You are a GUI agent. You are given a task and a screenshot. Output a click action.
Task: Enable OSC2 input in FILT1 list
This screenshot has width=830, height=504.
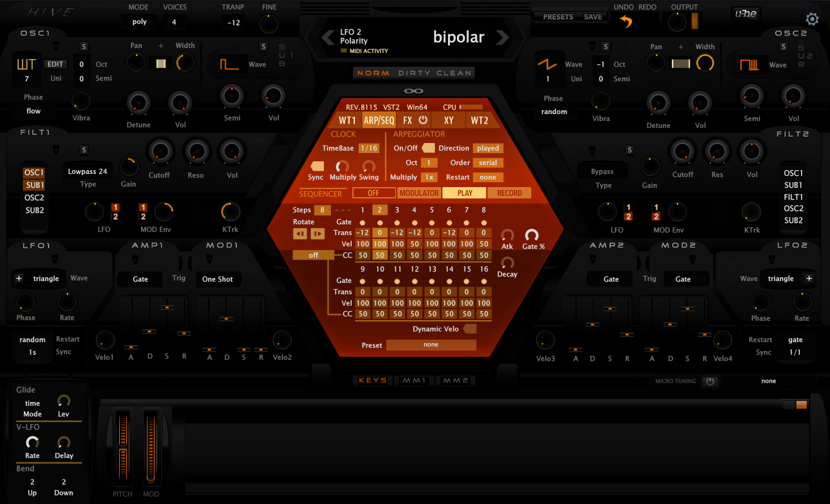click(x=34, y=198)
